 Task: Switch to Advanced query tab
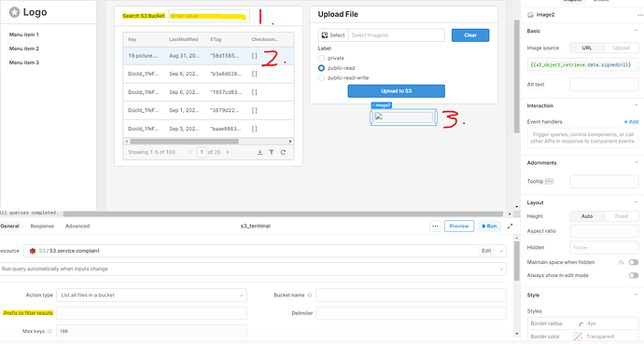(x=77, y=226)
